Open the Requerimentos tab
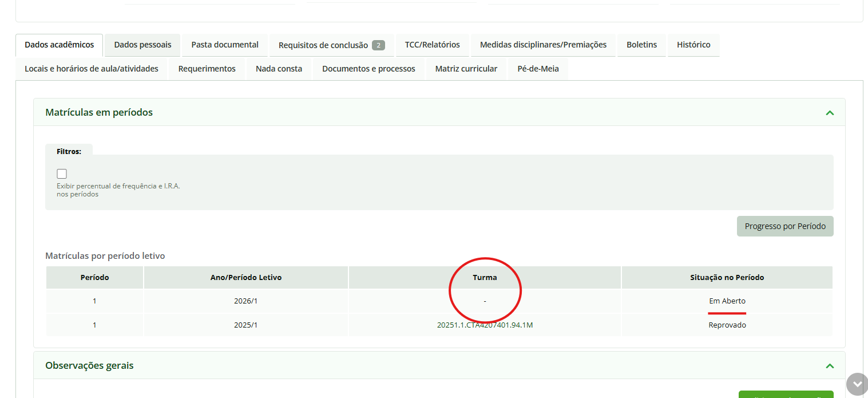868x398 pixels. click(x=206, y=68)
